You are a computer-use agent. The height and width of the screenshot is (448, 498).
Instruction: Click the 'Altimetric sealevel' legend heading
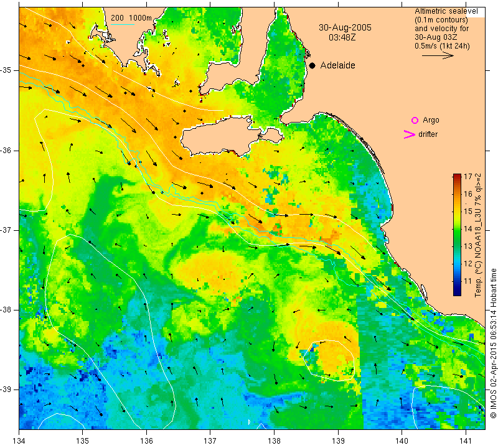point(446,11)
